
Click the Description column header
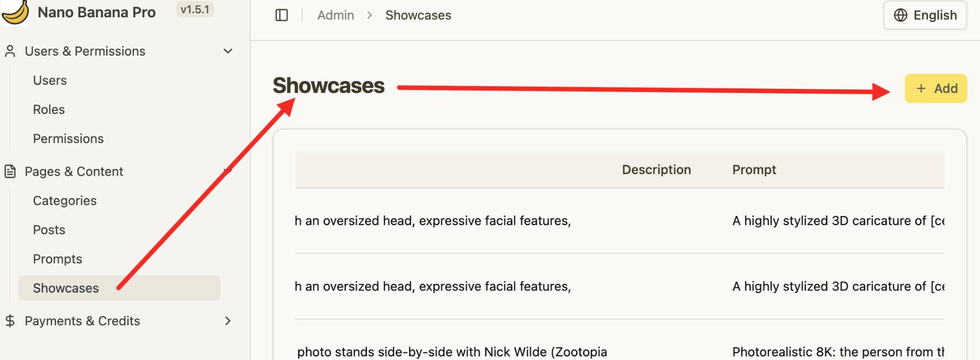[656, 170]
